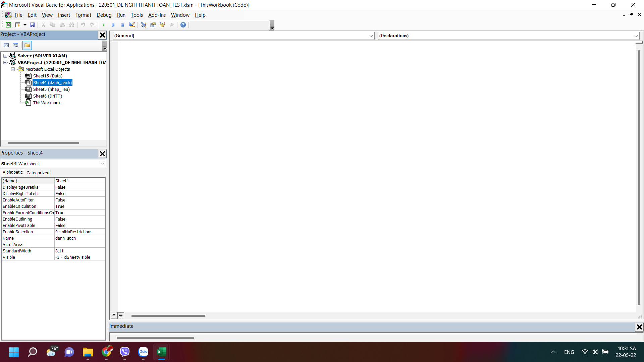Click the Full Module View button
The image size is (644, 362).
tap(121, 315)
